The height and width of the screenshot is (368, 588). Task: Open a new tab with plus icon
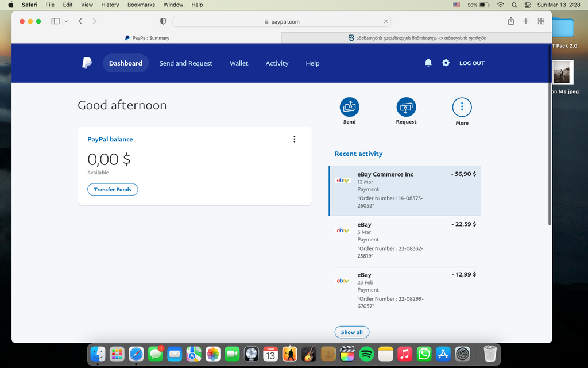[x=526, y=21]
